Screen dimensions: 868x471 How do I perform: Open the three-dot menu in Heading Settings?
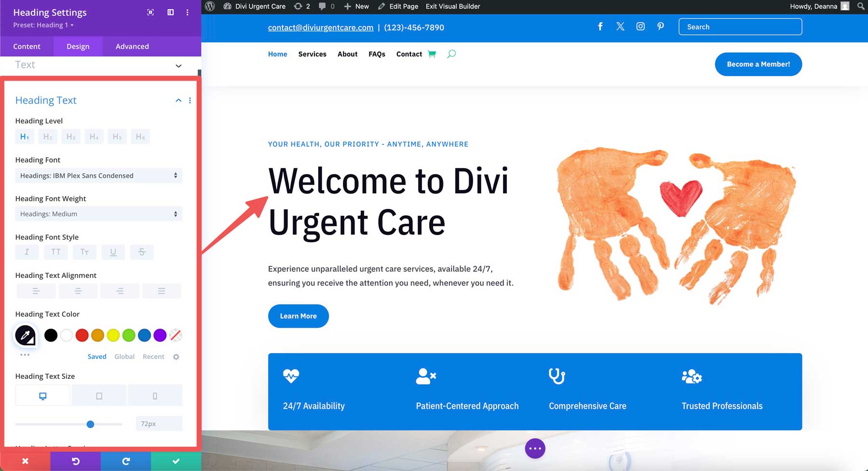pyautogui.click(x=188, y=12)
